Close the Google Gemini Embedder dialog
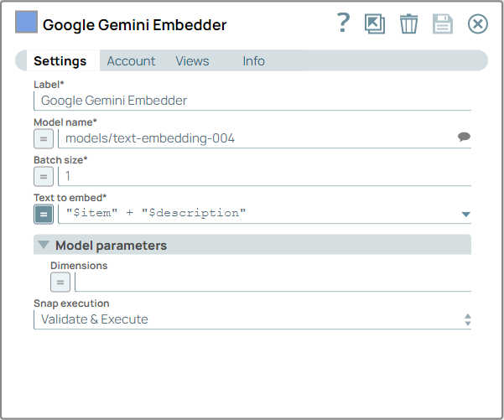Viewport: 504px width, 420px height. coord(478,23)
